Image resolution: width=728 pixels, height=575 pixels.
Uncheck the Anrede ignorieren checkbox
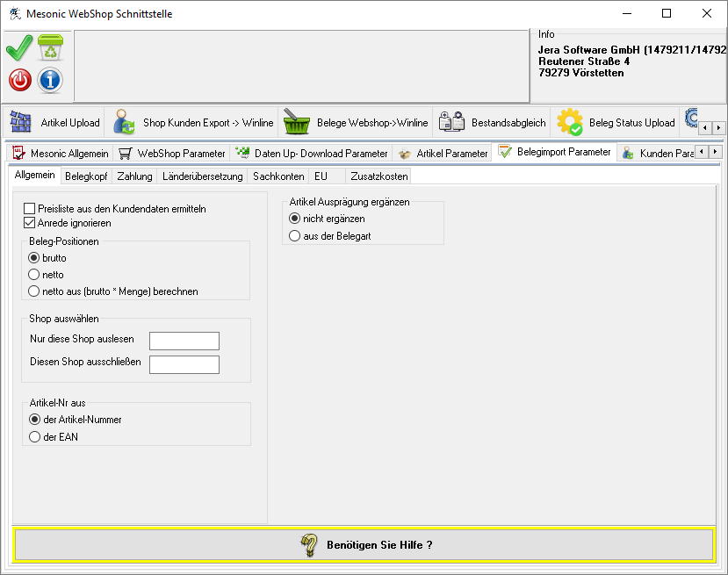click(30, 223)
